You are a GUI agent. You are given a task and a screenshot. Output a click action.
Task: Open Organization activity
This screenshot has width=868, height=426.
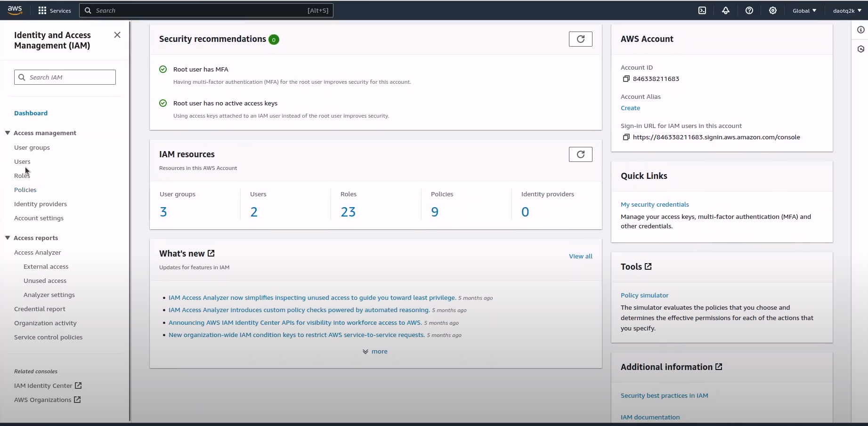click(x=45, y=323)
